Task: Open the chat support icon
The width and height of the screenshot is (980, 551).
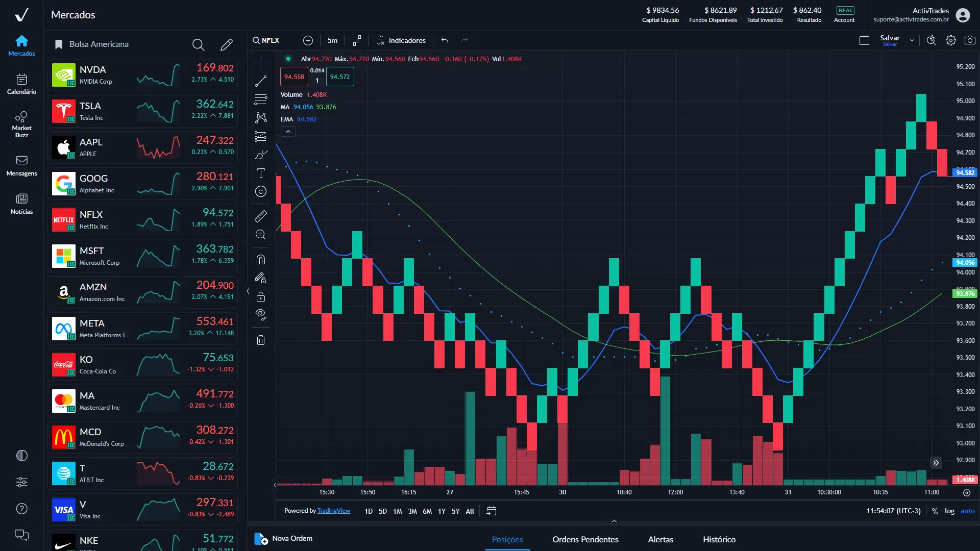Action: tap(22, 535)
